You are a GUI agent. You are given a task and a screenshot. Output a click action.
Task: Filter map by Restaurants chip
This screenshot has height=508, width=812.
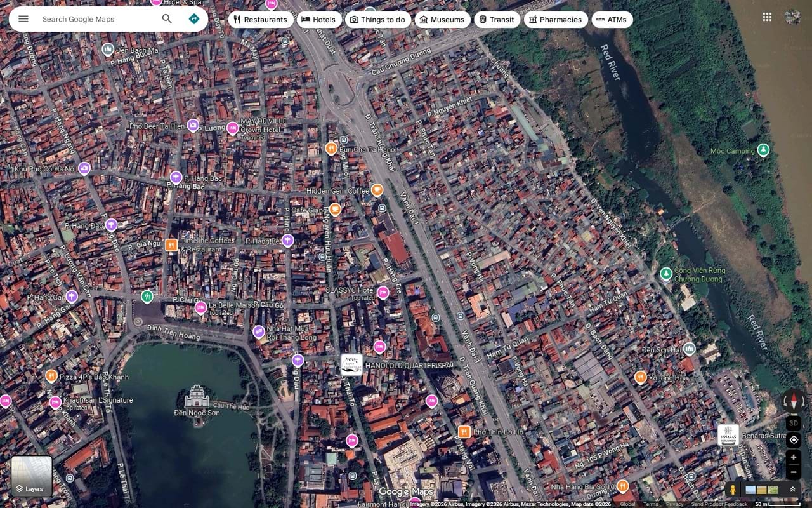point(261,20)
